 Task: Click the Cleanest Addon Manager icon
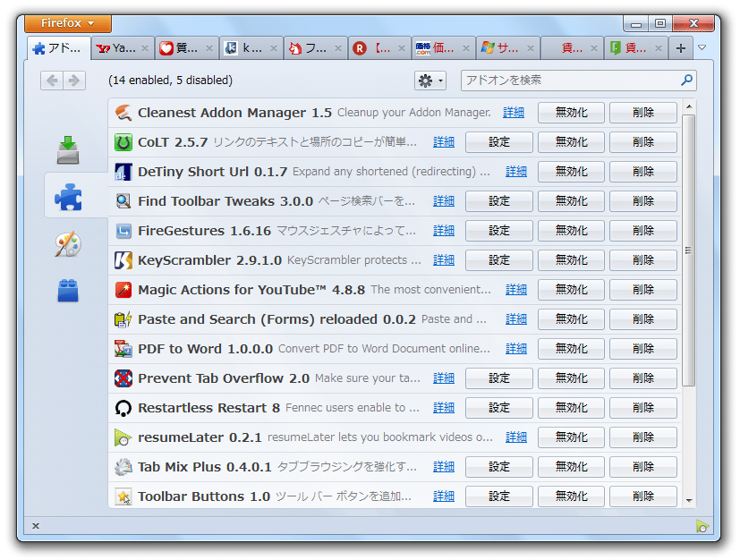[x=123, y=113]
